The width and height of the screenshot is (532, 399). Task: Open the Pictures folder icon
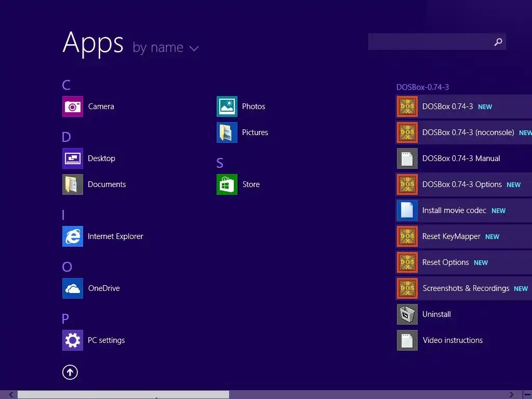pos(227,132)
